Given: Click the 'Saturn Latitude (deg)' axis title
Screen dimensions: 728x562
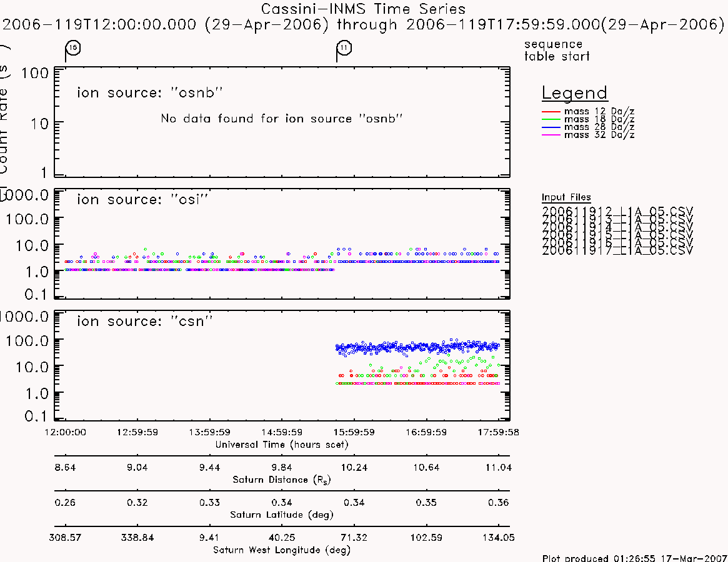Looking at the screenshot, I should (x=282, y=515).
